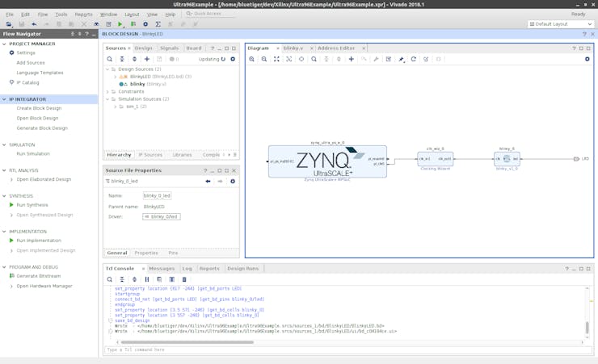Collapse Design Sources tree node
Viewport: 598px width, 364px height.
point(107,69)
